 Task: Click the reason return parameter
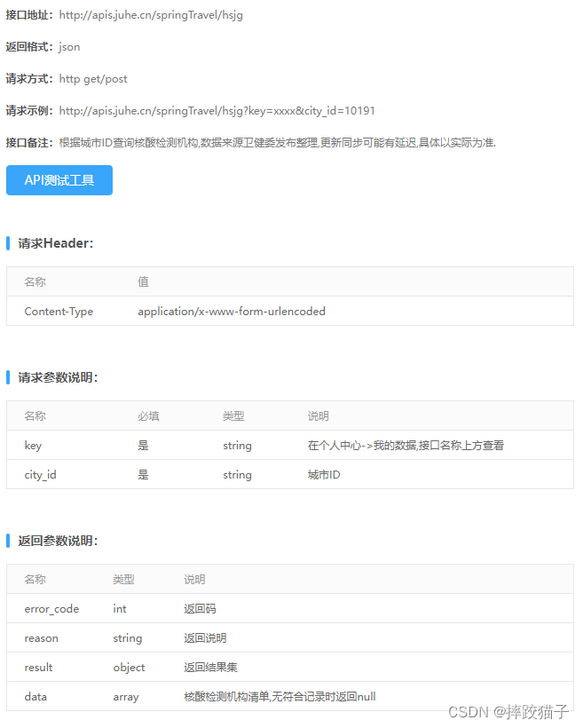tap(41, 638)
